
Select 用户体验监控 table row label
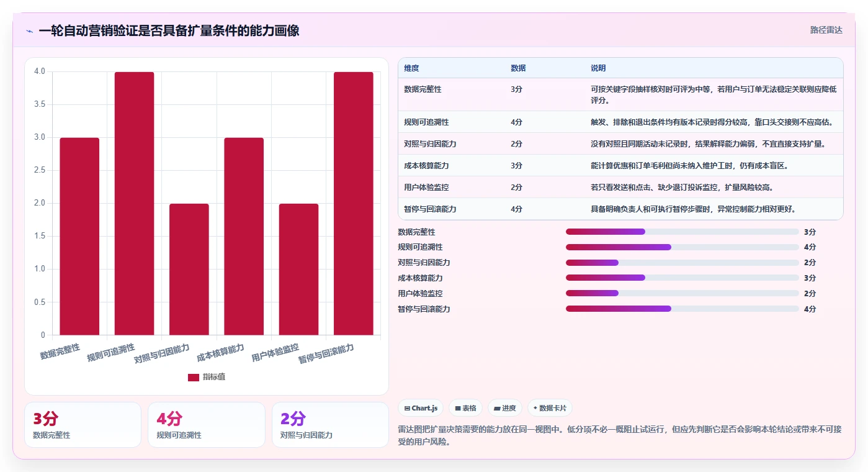pos(426,188)
